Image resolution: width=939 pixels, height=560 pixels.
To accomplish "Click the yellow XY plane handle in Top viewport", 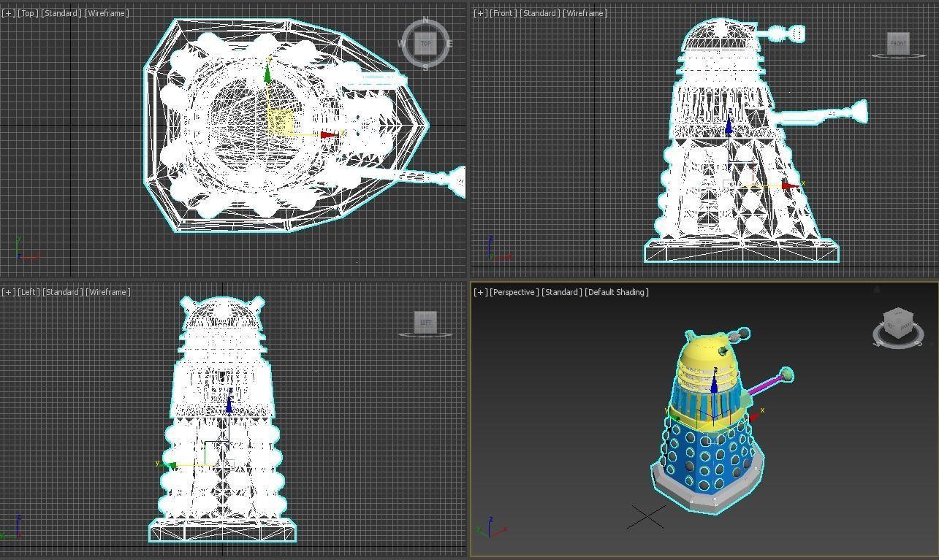I will (281, 123).
